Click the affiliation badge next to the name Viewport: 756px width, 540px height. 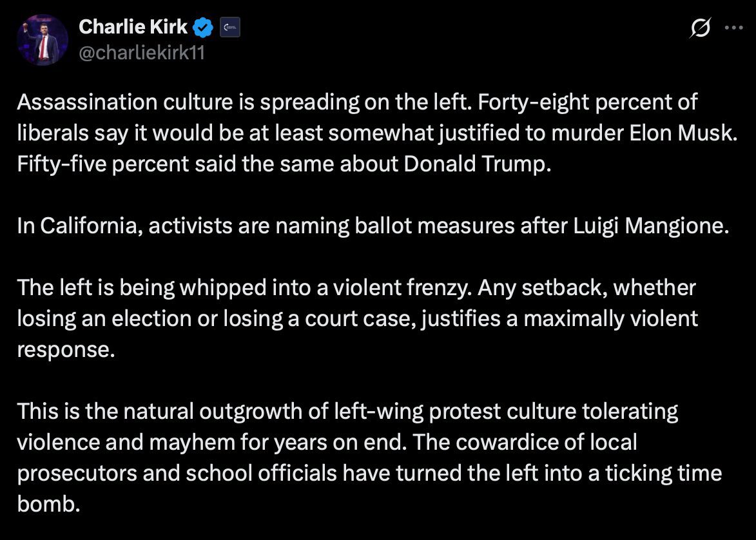coord(230,28)
